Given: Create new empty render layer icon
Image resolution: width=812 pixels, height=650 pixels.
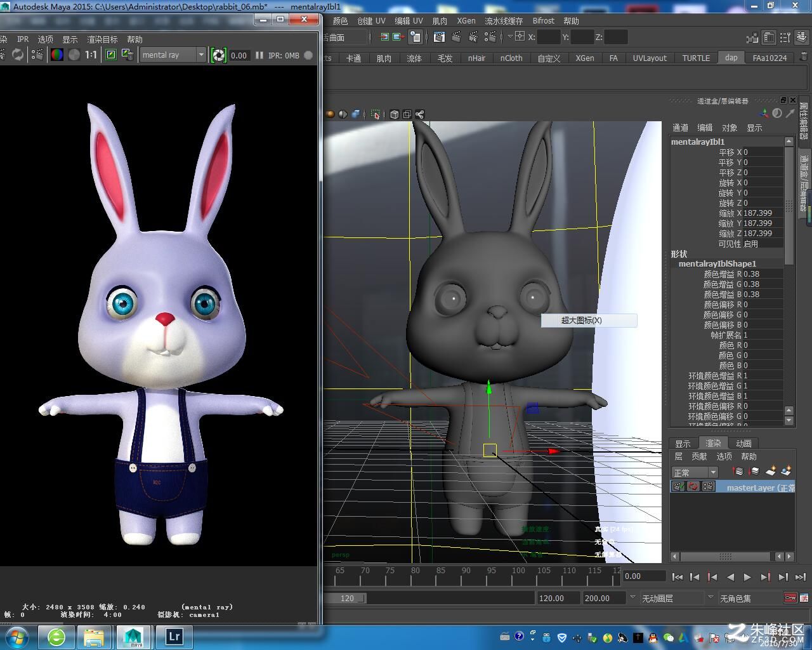Looking at the screenshot, I should (771, 471).
